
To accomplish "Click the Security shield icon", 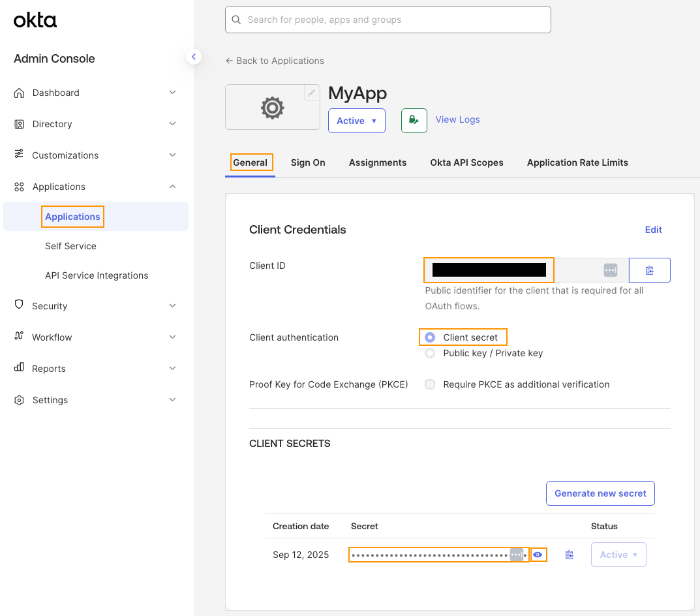I will (x=19, y=305).
